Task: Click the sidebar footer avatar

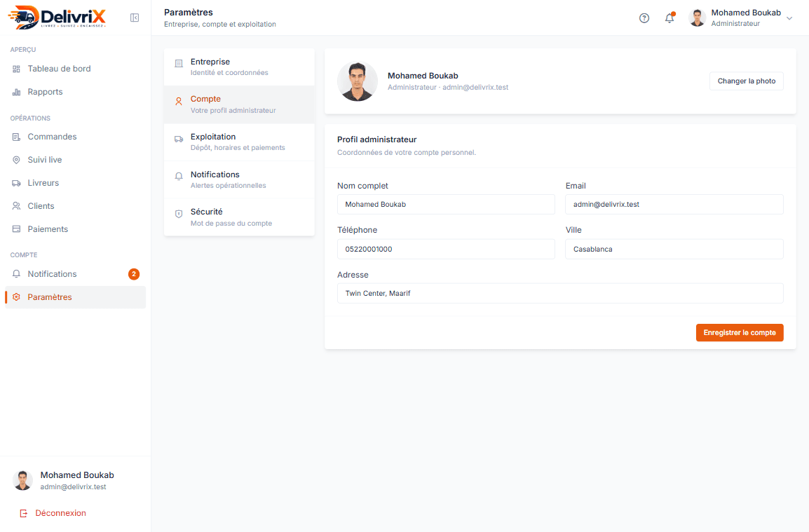Action: [22, 480]
